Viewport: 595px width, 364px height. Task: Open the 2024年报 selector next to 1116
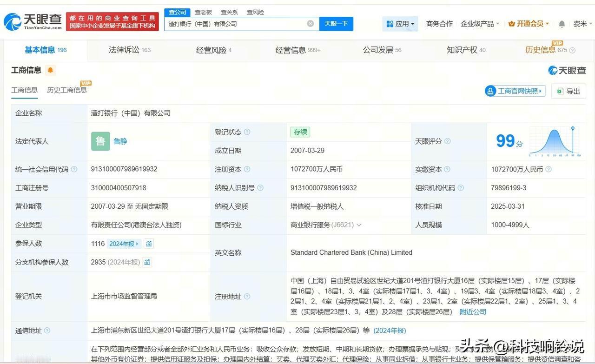pos(124,244)
